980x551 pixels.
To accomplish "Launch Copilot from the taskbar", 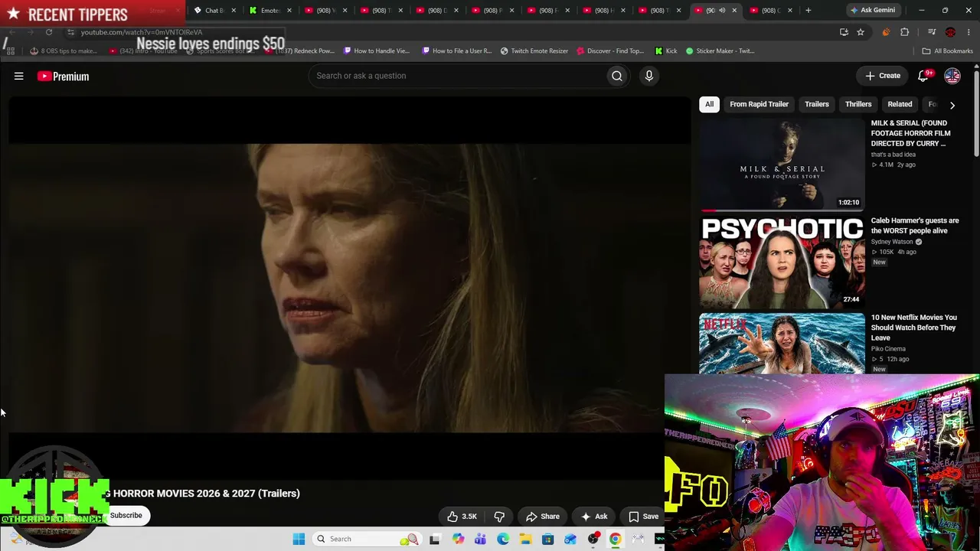I will pyautogui.click(x=458, y=539).
